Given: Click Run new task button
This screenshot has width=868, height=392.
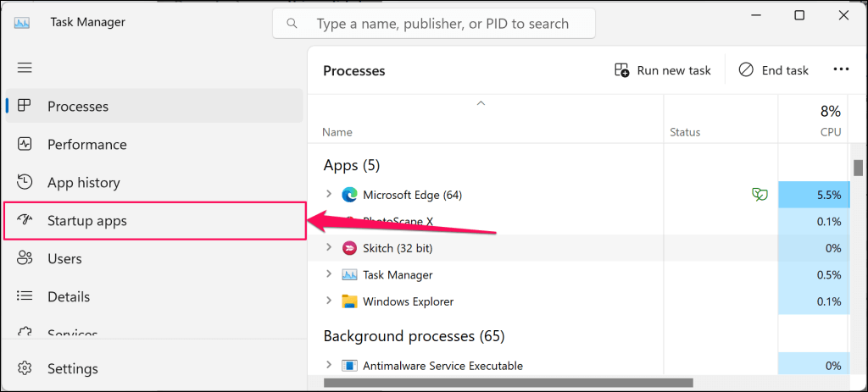Looking at the screenshot, I should [663, 70].
